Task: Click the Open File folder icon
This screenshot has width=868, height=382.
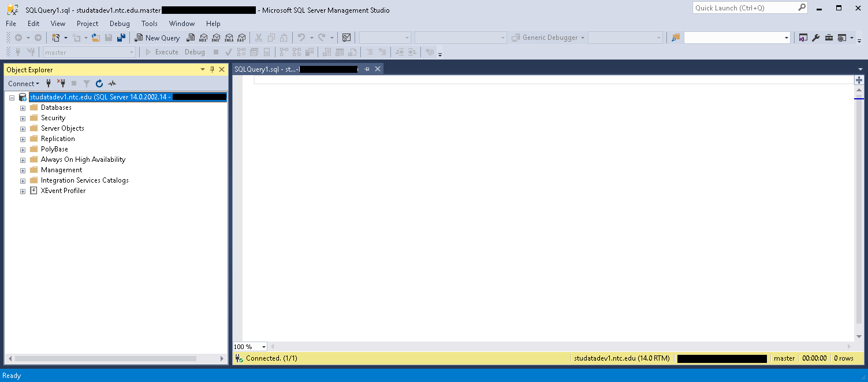Action: pyautogui.click(x=96, y=38)
